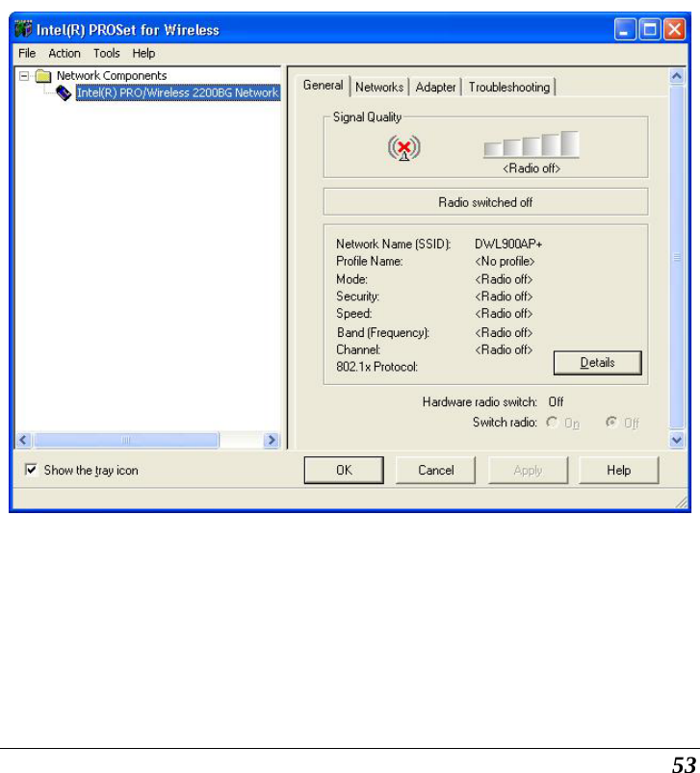Image resolution: width=700 pixels, height=773 pixels.
Task: Click the Network Components folder icon
Action: pyautogui.click(x=43, y=76)
